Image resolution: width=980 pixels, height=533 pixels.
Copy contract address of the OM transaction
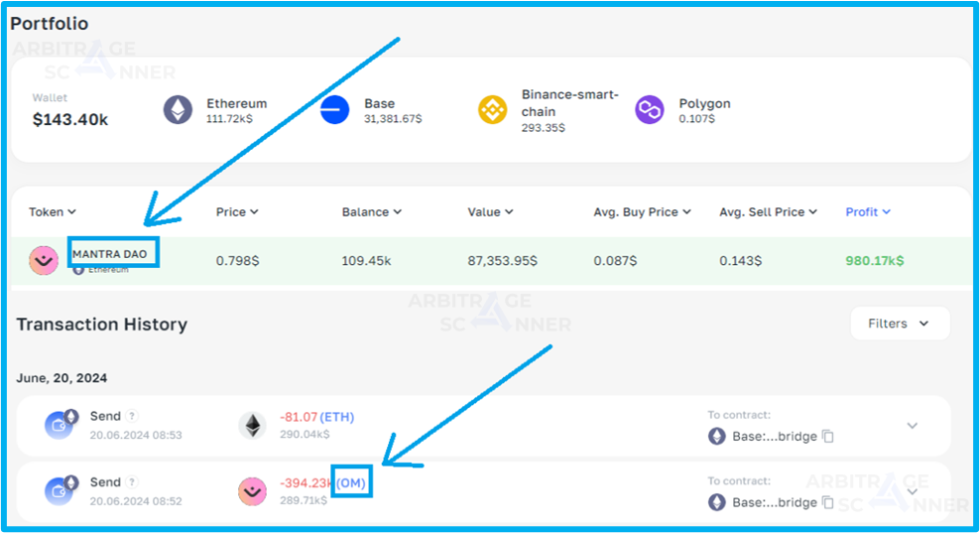point(828,502)
